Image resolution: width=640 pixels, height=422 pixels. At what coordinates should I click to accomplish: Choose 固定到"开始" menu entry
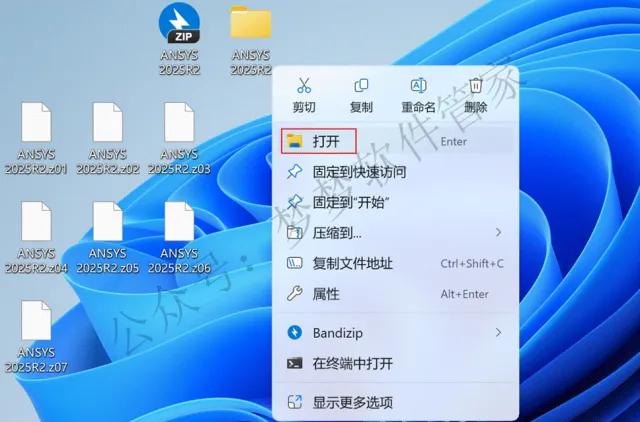click(395, 202)
